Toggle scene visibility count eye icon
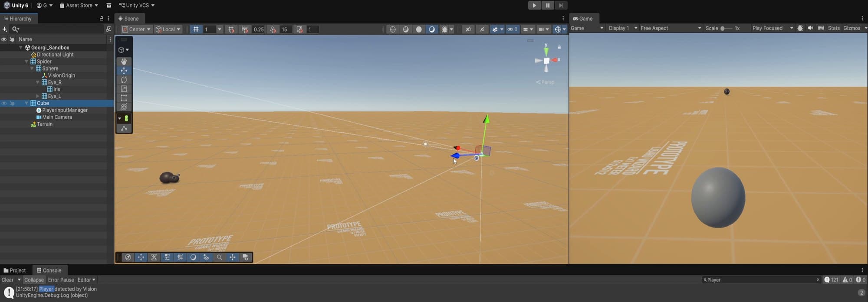Image resolution: width=868 pixels, height=302 pixels. 513,29
